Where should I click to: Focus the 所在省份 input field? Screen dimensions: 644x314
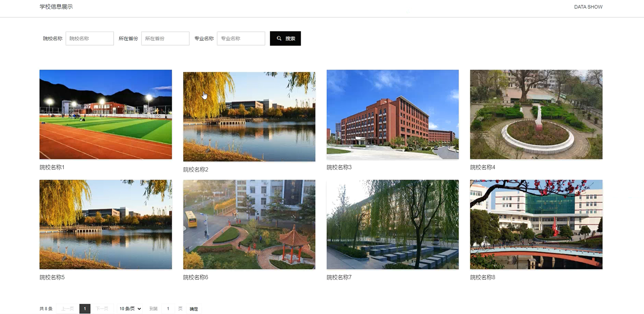coord(165,38)
